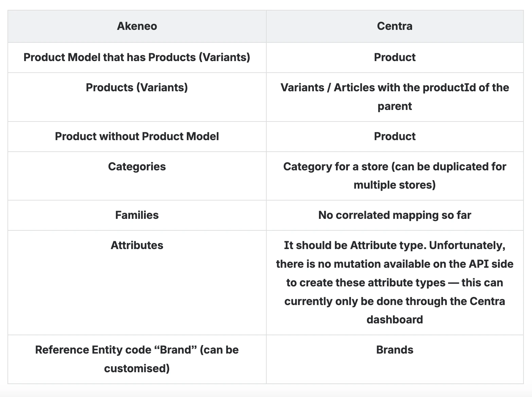Screen dimensions: 532x397
Task: Click the Attributes cell
Action: [137, 283]
